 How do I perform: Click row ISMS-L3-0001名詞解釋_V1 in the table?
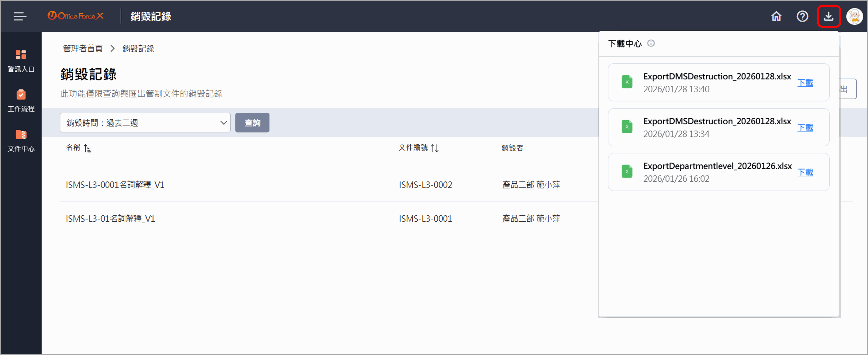pyautogui.click(x=115, y=184)
